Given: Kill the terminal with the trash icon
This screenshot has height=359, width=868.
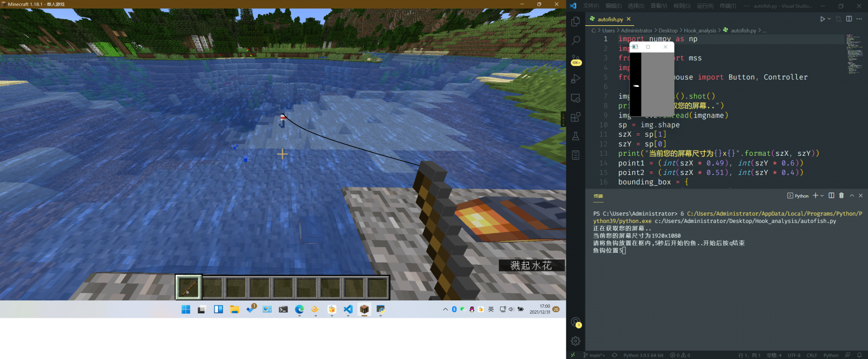Looking at the screenshot, I should 841,195.
